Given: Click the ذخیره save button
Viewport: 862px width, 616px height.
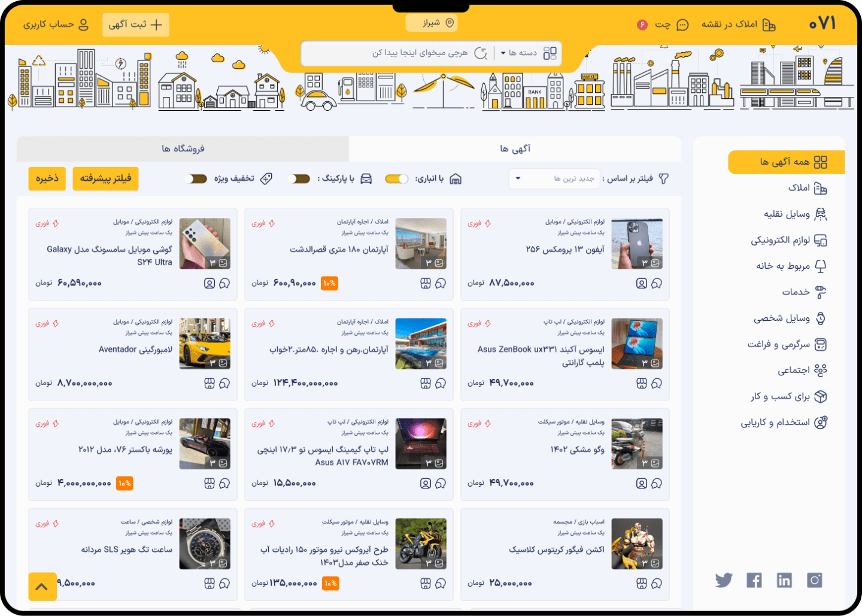Looking at the screenshot, I should pos(47,178).
